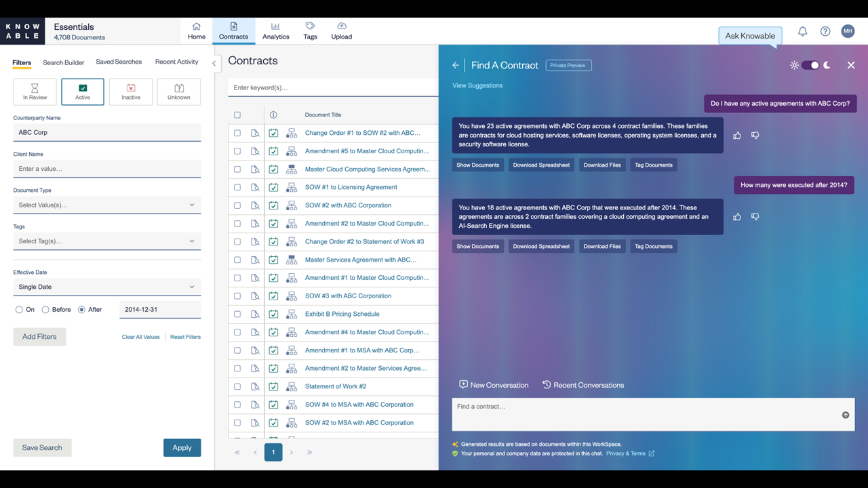Check the box for SOW #1 to Licensing Agreement

coord(237,187)
